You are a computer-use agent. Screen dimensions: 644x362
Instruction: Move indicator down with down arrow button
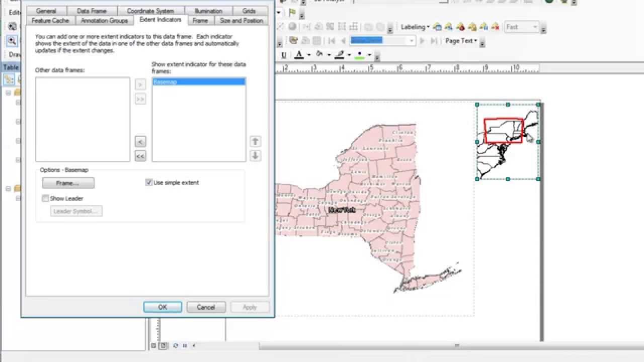pyautogui.click(x=255, y=155)
